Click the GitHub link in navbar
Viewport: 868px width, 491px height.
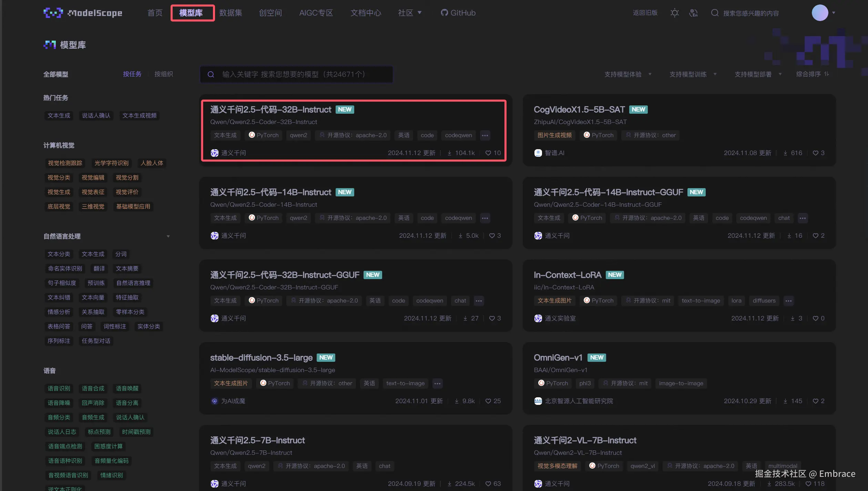click(458, 13)
